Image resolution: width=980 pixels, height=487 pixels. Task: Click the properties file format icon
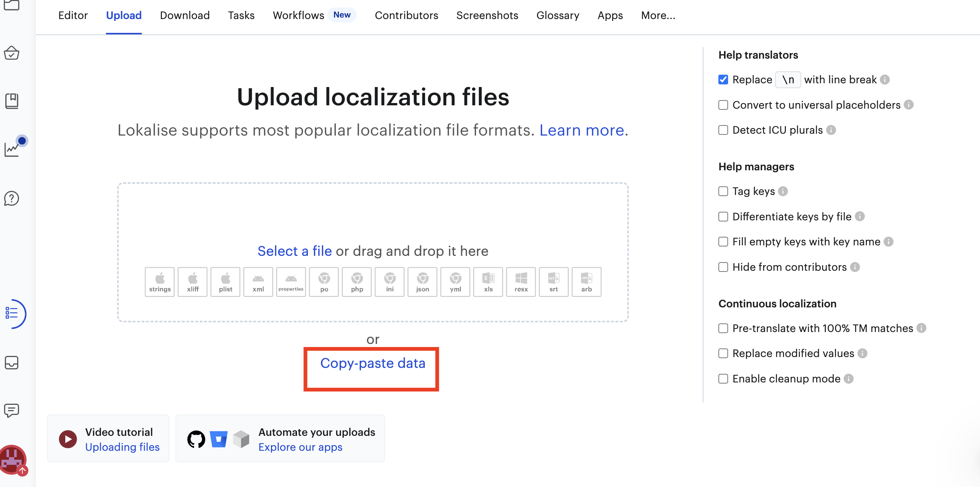tap(291, 282)
